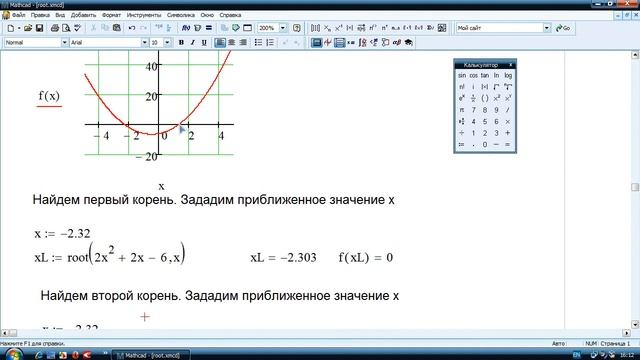Expand the Мой сайт address dropdown
This screenshot has width=640, height=360.
[x=547, y=28]
